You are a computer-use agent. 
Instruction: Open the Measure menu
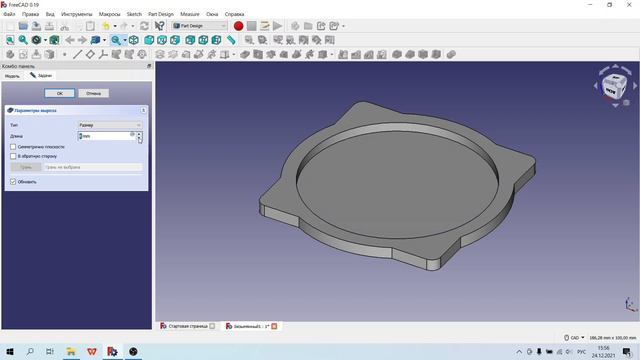(x=190, y=14)
